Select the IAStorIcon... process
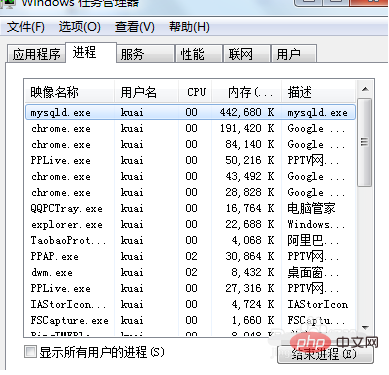The height and width of the screenshot is (375, 389). point(190,304)
